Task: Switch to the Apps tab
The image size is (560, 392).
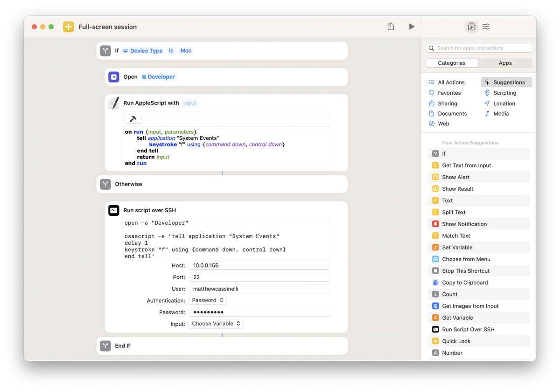Action: (505, 62)
